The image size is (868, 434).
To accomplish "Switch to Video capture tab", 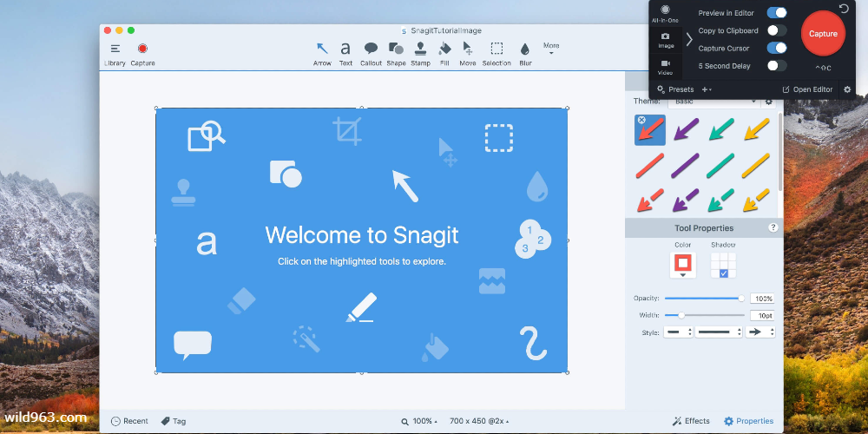I will 666,68.
